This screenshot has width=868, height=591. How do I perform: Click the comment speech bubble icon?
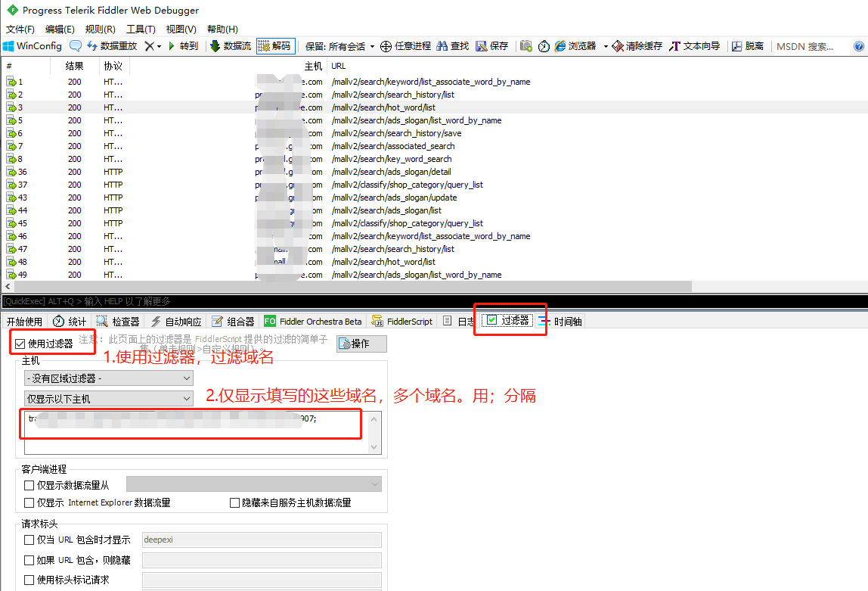click(x=76, y=46)
